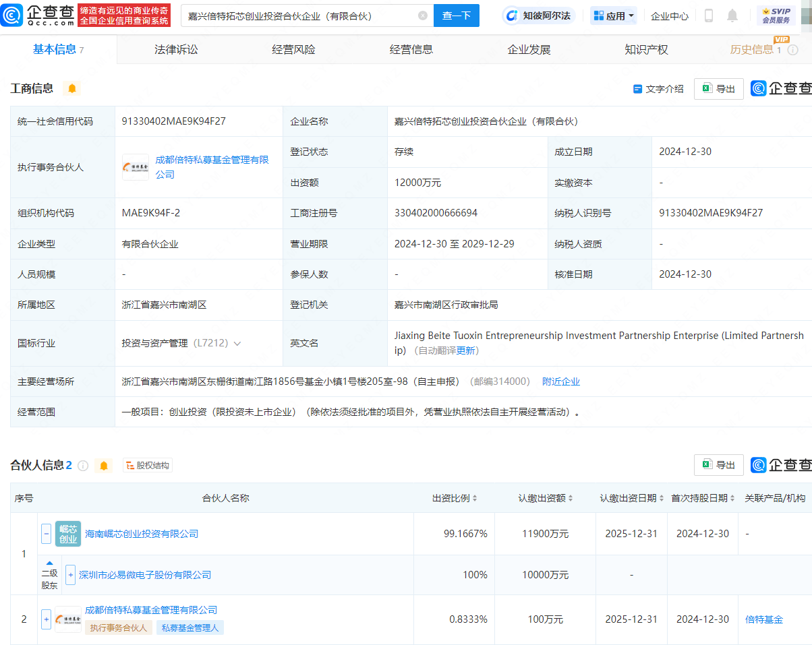
Task: Click the bell icon beside 工商信息
Action: pyautogui.click(x=72, y=88)
